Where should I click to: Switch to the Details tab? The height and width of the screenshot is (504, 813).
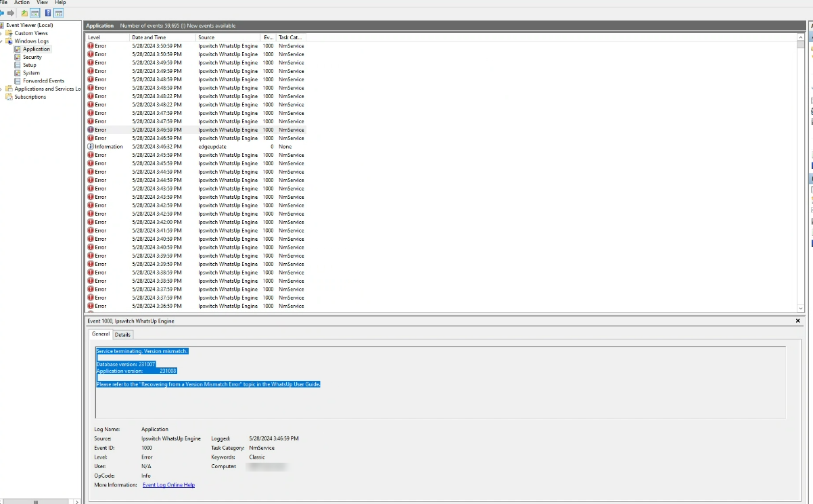[x=122, y=335]
